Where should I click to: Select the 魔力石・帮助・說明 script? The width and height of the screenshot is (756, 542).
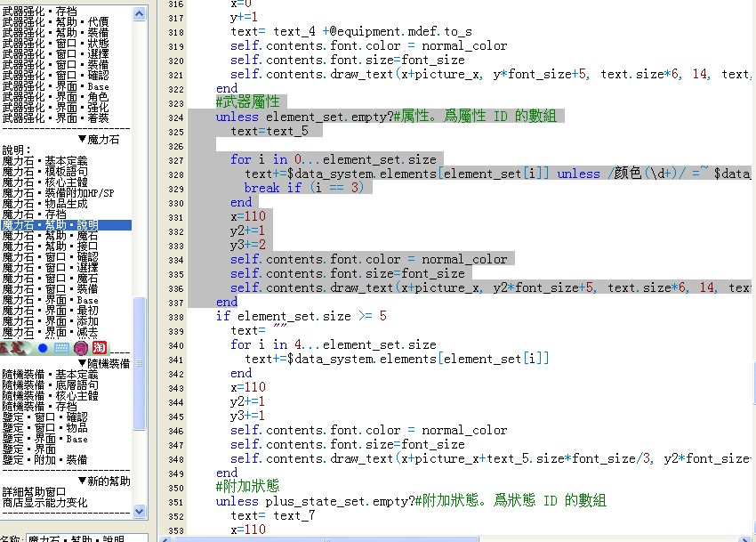pos(66,225)
